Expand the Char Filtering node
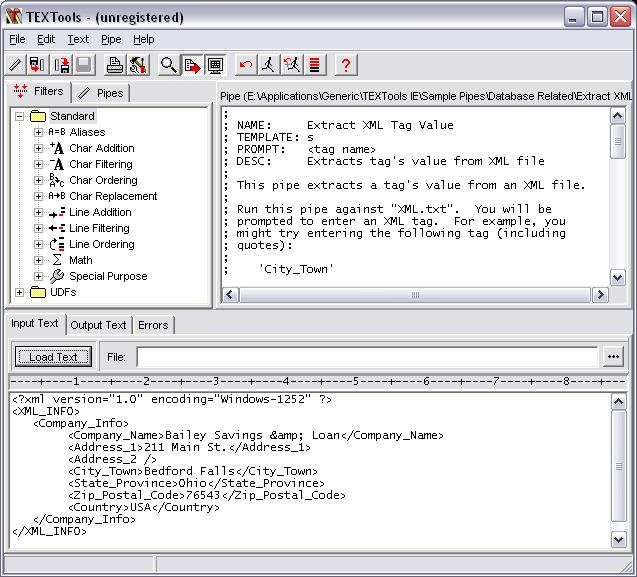This screenshot has width=637, height=577. 38,165
